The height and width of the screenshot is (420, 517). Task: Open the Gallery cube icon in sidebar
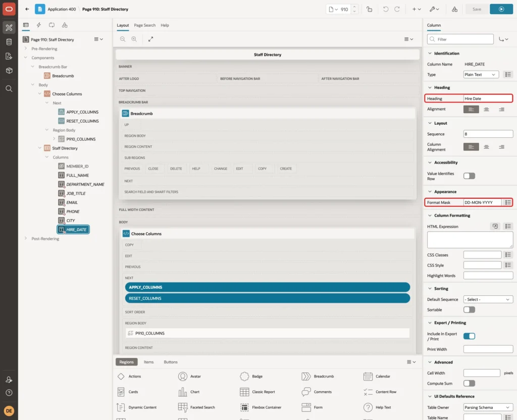[9, 71]
